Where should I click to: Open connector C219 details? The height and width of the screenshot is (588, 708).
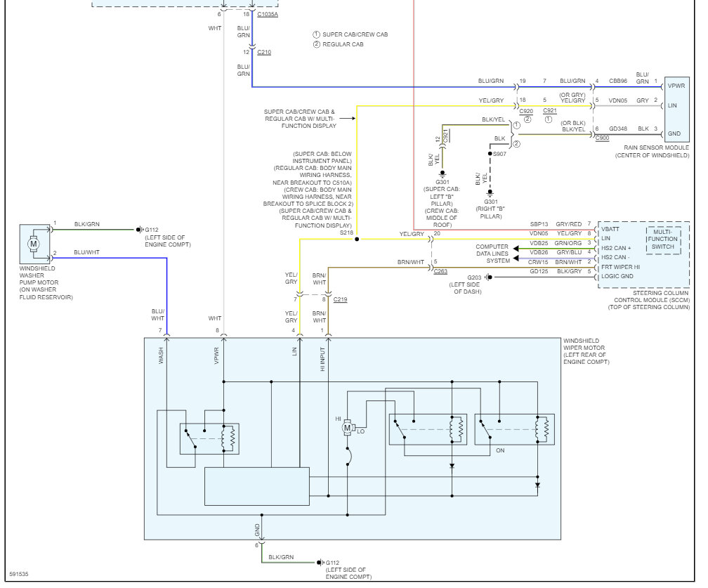339,297
